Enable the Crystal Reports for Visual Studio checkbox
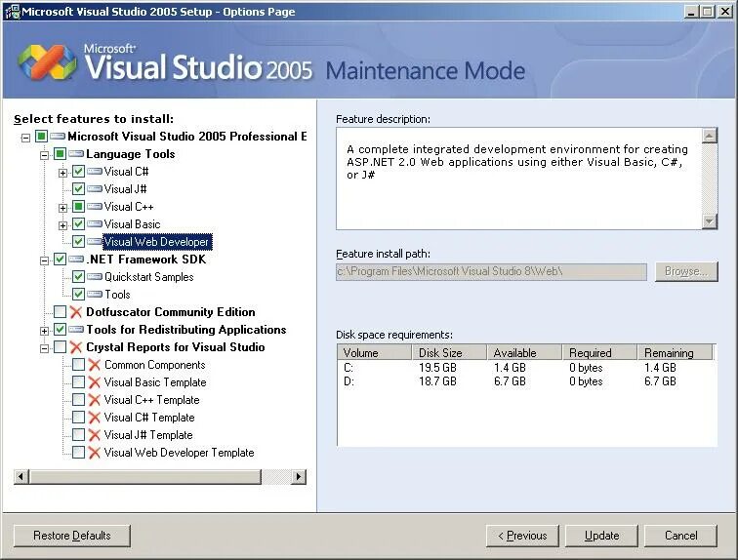The width and height of the screenshot is (738, 560). click(x=60, y=347)
